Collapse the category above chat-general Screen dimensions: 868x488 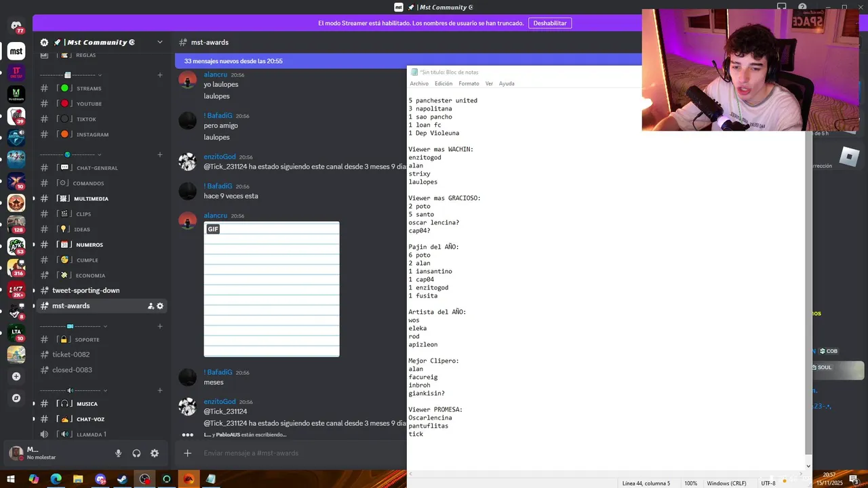71,155
